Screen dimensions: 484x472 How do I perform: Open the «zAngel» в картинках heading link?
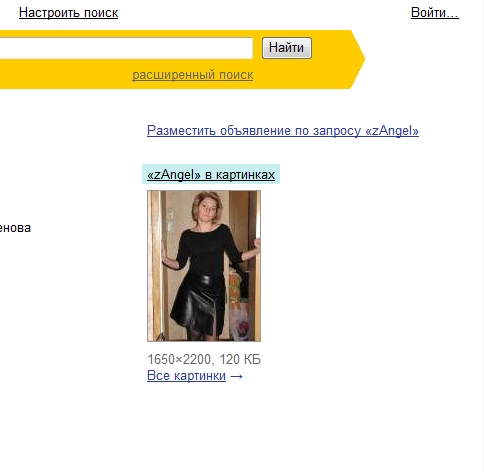[211, 174]
